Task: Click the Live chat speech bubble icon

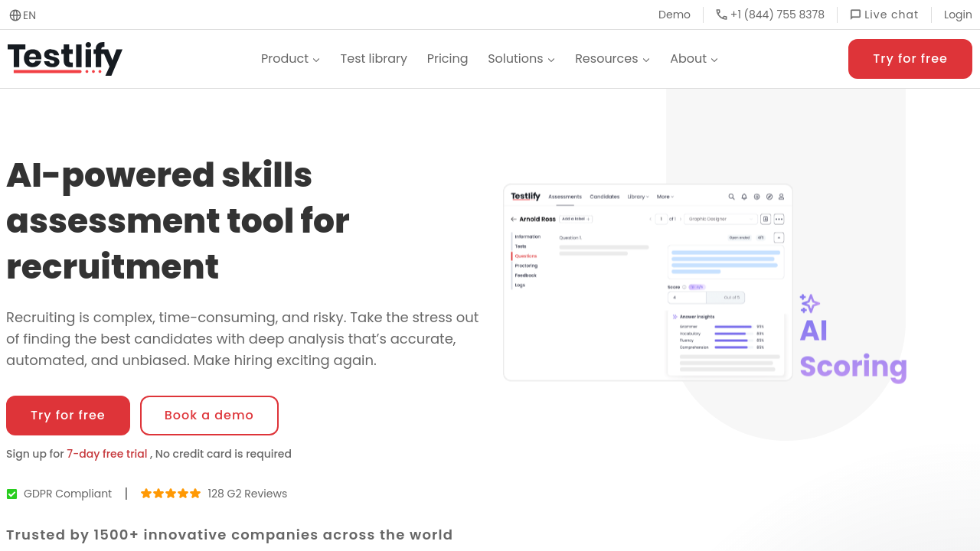Action: [855, 15]
